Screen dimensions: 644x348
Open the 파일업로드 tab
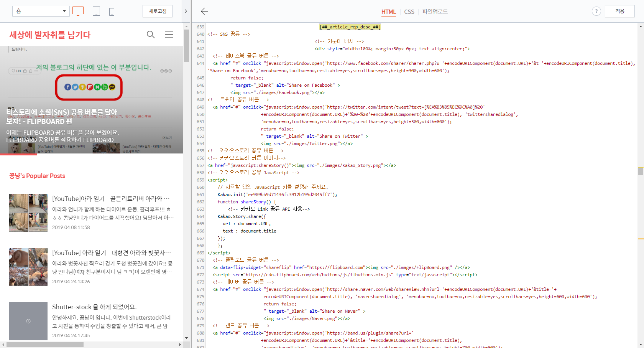[x=435, y=12]
